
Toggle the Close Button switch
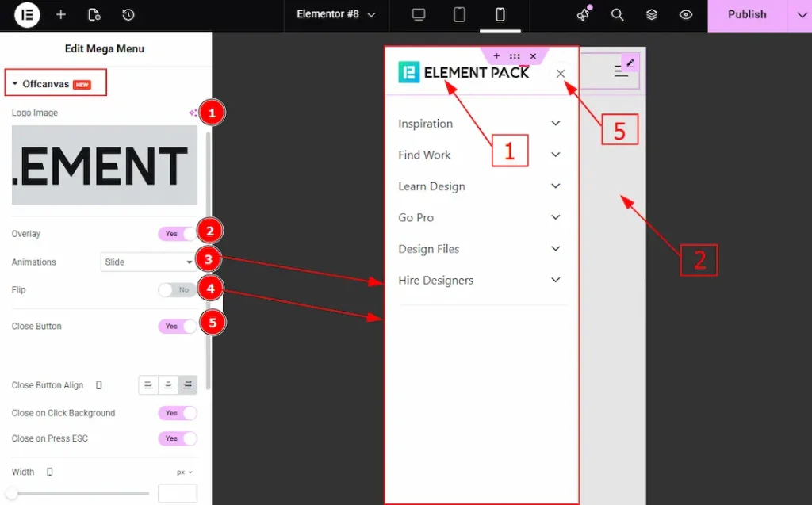[178, 327]
